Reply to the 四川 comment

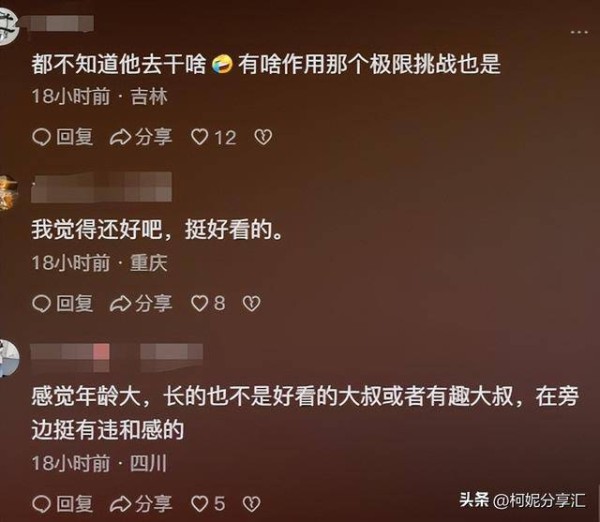[63, 503]
